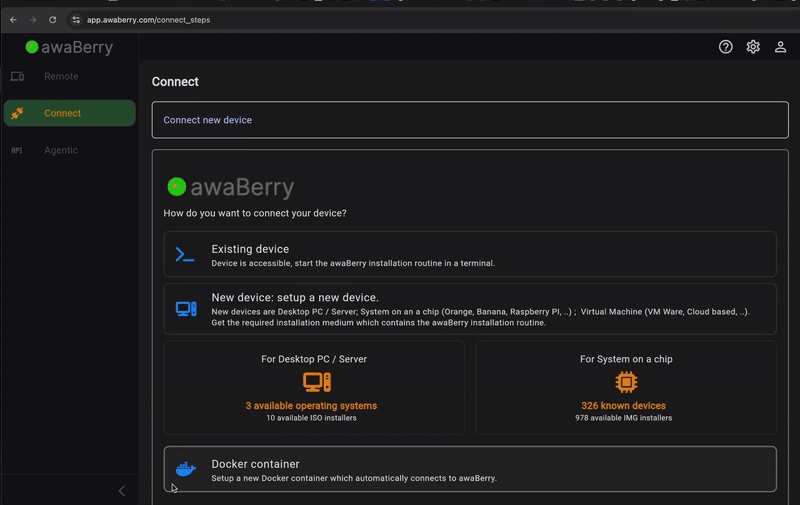Click the Existing device description about terminal

click(x=353, y=263)
